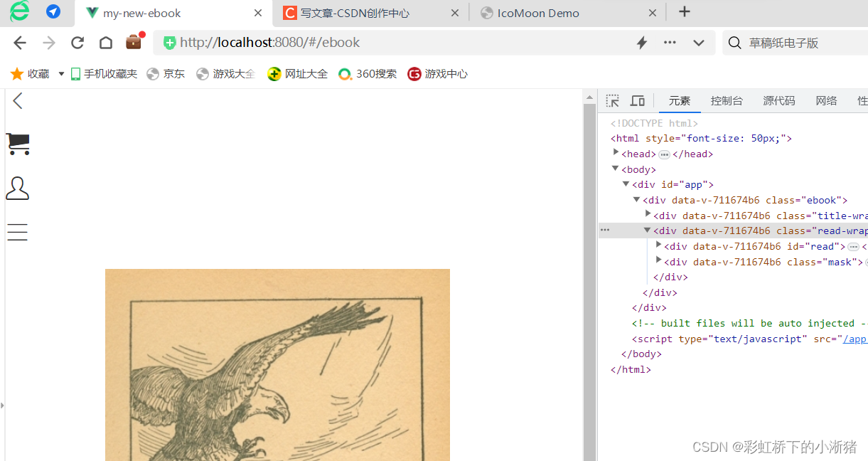Screen dimensions: 868x461
Task: Switch to the 控制台 DevTools tab
Action: (x=727, y=101)
